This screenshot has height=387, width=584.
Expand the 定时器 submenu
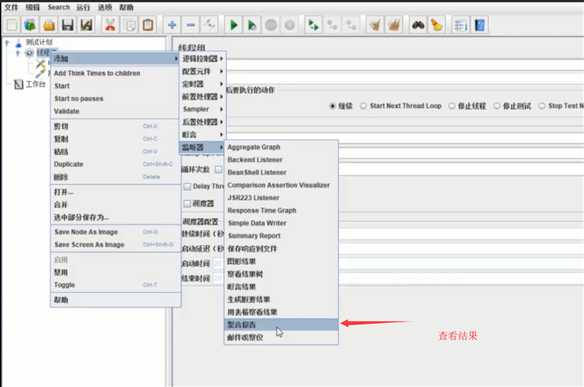[x=203, y=84]
